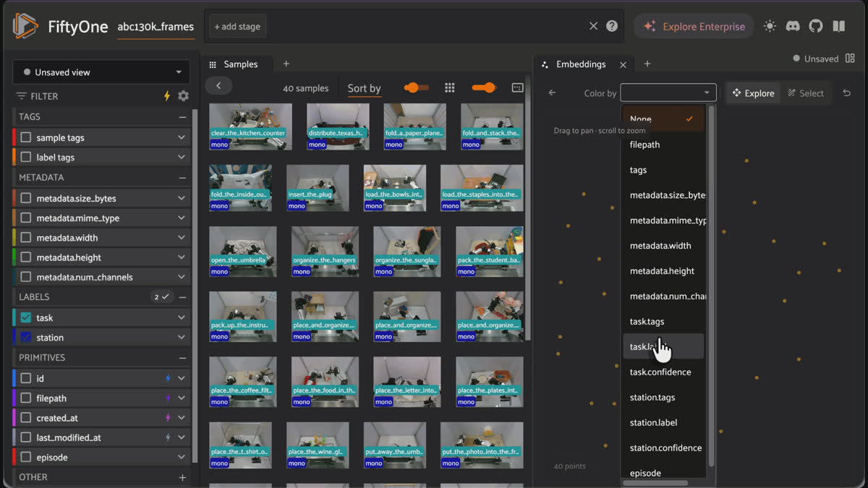Activate Explore mode in Embeddings
The width and height of the screenshot is (868, 488).
pyautogui.click(x=753, y=93)
